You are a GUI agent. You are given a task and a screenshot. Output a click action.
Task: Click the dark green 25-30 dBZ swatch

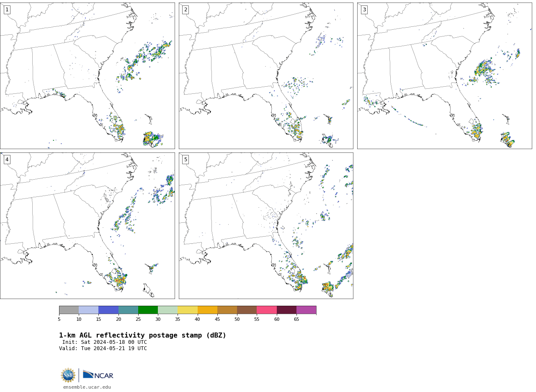click(x=148, y=310)
